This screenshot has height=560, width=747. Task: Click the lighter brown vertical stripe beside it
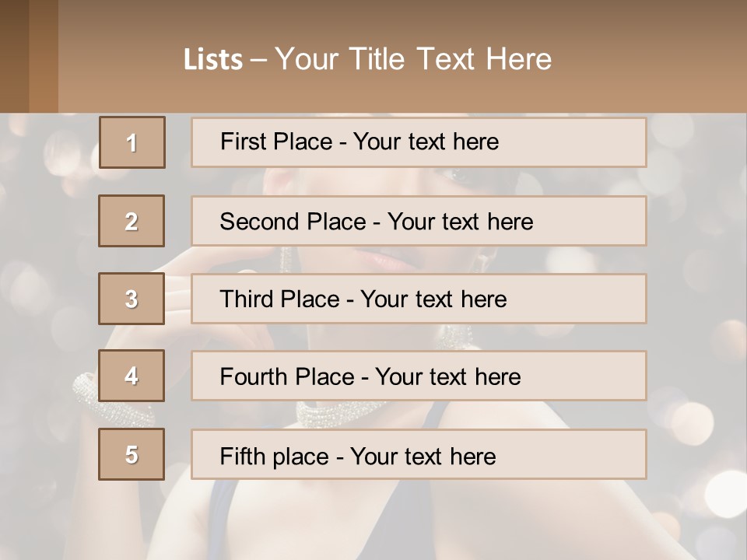coord(44,56)
